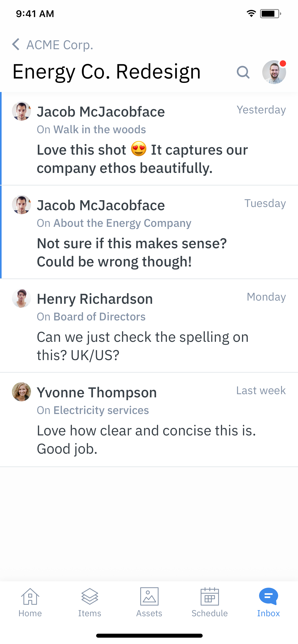This screenshot has width=298, height=644.
Task: Open Jacob's Tuesday message
Action: [149, 232]
